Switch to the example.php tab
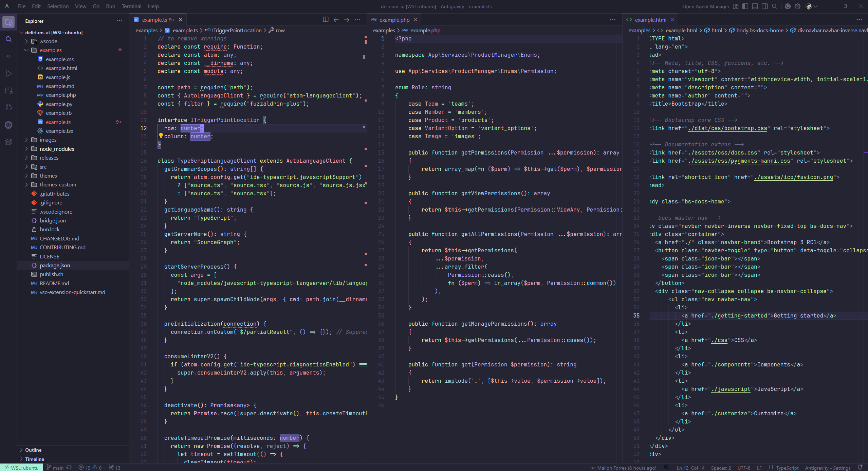The height and width of the screenshot is (471, 868). [x=394, y=20]
